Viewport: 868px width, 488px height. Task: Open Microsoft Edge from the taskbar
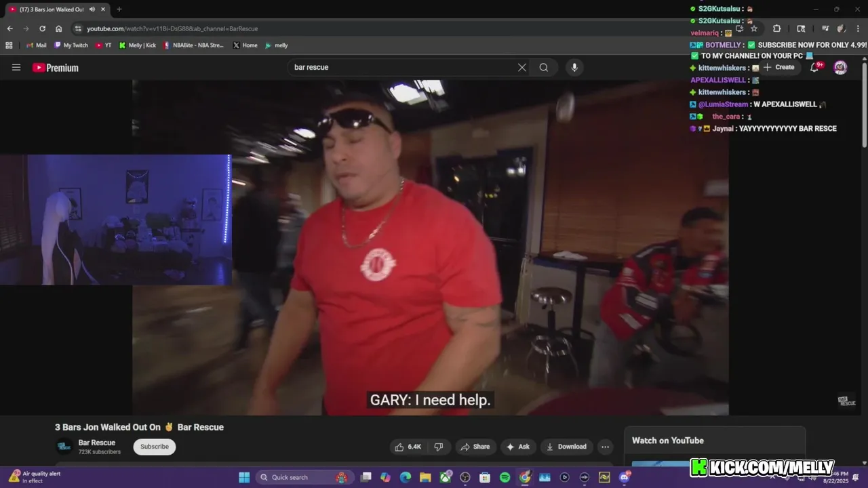[x=406, y=477]
